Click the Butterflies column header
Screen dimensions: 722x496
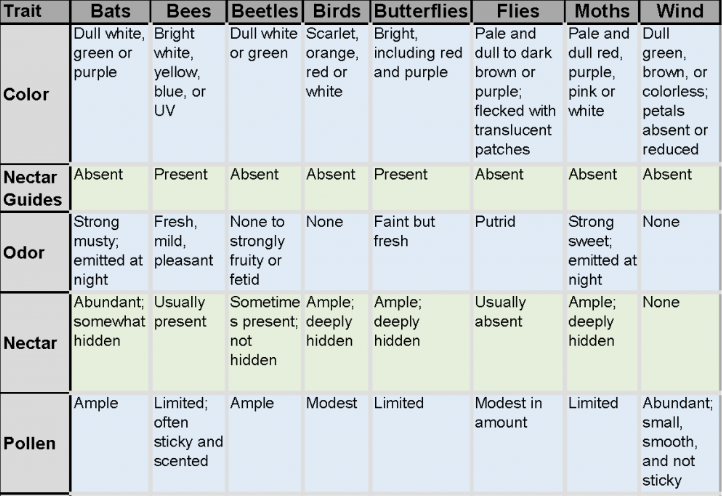[x=419, y=12]
